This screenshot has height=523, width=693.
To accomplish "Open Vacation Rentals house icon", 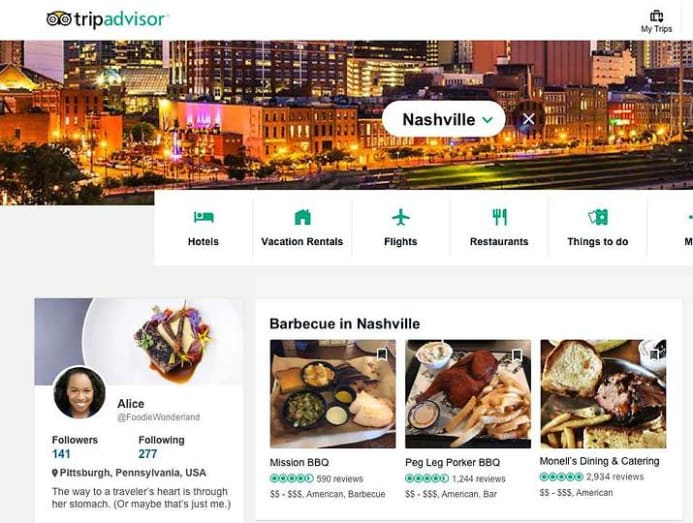I will tap(302, 217).
